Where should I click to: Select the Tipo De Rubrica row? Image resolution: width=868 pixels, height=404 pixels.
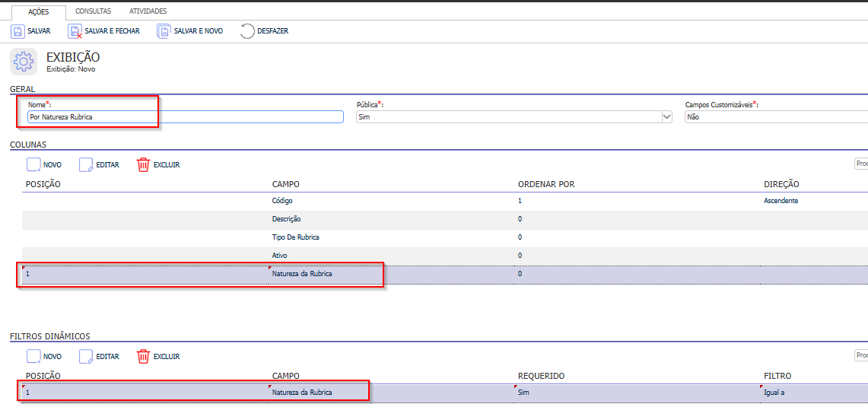[x=295, y=237]
